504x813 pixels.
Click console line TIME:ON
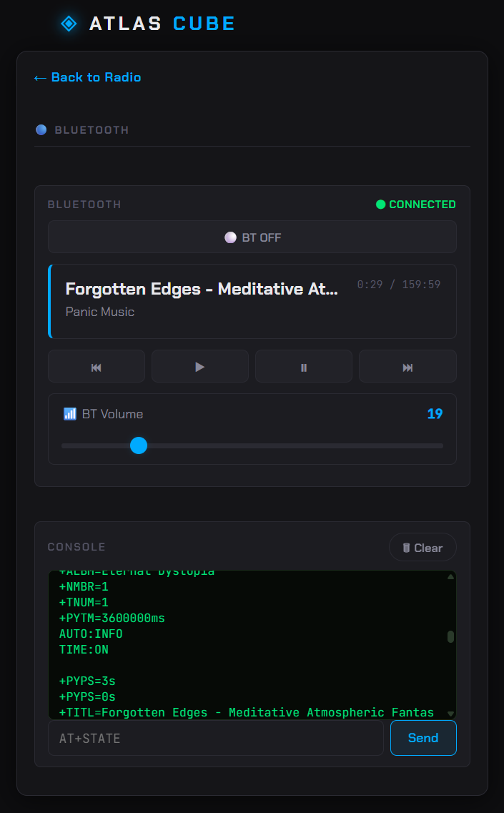tap(84, 649)
